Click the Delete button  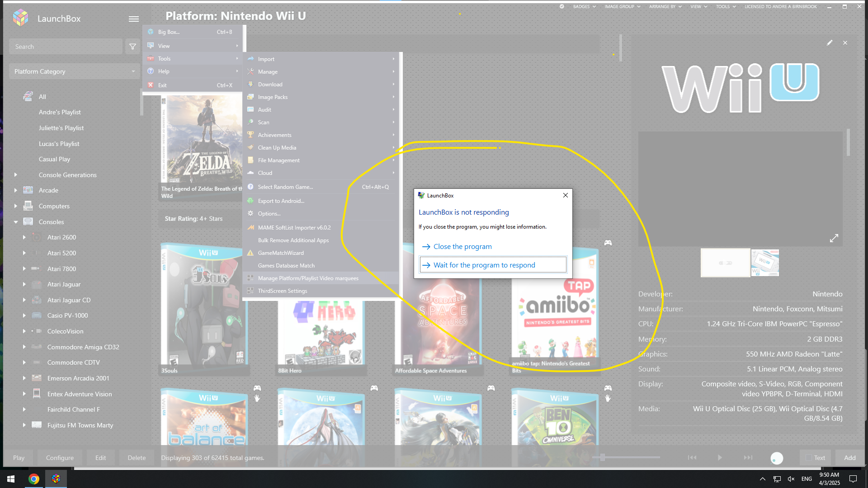tap(137, 458)
